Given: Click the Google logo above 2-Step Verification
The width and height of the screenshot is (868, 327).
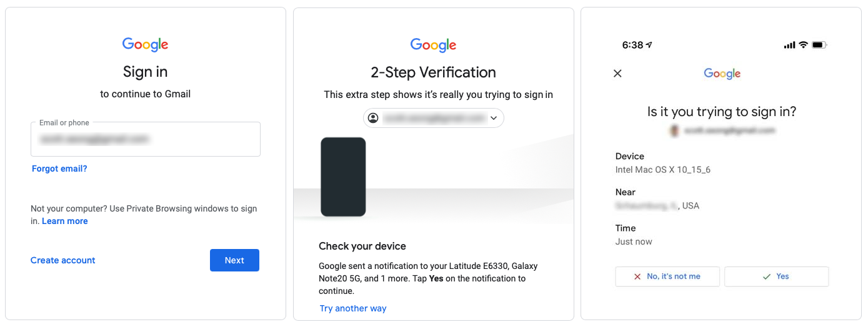Looking at the screenshot, I should [x=433, y=45].
